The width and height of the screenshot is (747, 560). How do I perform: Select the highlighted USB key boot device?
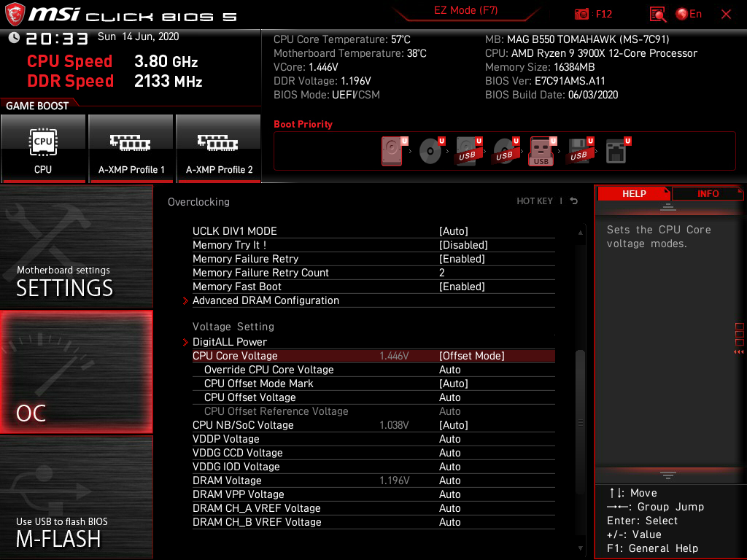[542, 151]
